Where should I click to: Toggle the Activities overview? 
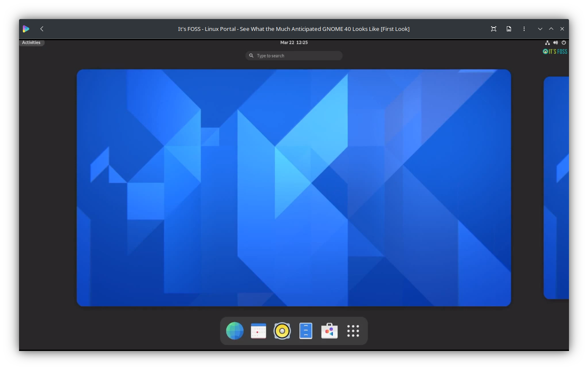(32, 42)
